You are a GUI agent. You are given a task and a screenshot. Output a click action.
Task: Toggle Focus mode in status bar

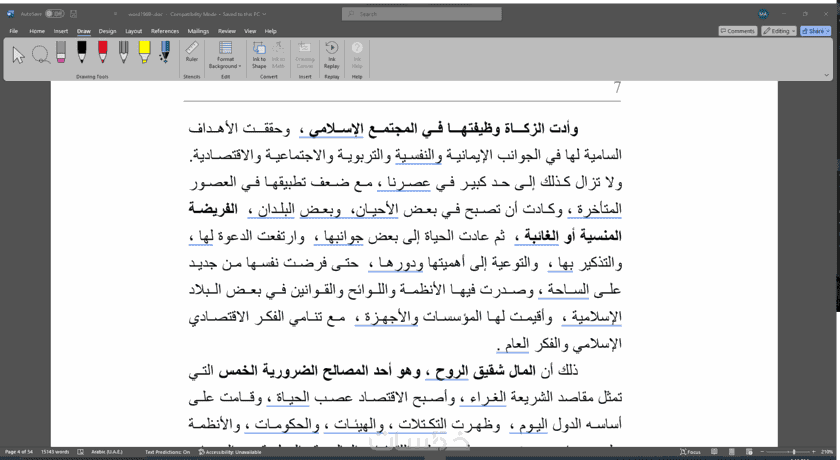(x=690, y=452)
